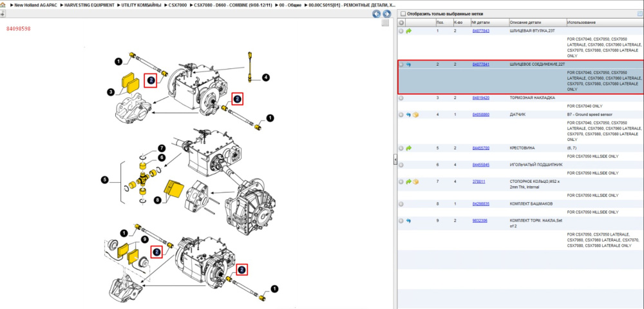Add part 84819420 with its plus icon
Image resolution: width=644 pixels, height=309 pixels.
click(401, 98)
